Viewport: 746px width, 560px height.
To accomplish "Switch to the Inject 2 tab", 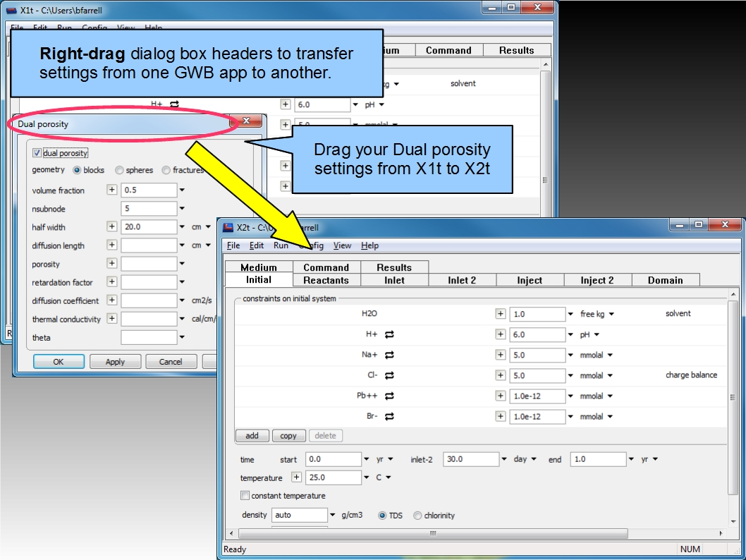I will pos(597,280).
